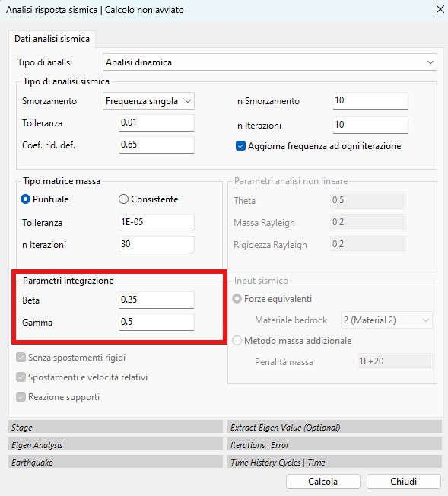Click the Gamma input field

[156, 322]
